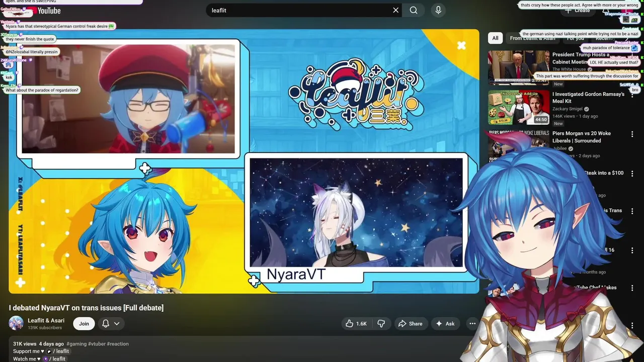644x362 pixels.
Task: Dislike the video with thumbs down
Action: pos(381,324)
